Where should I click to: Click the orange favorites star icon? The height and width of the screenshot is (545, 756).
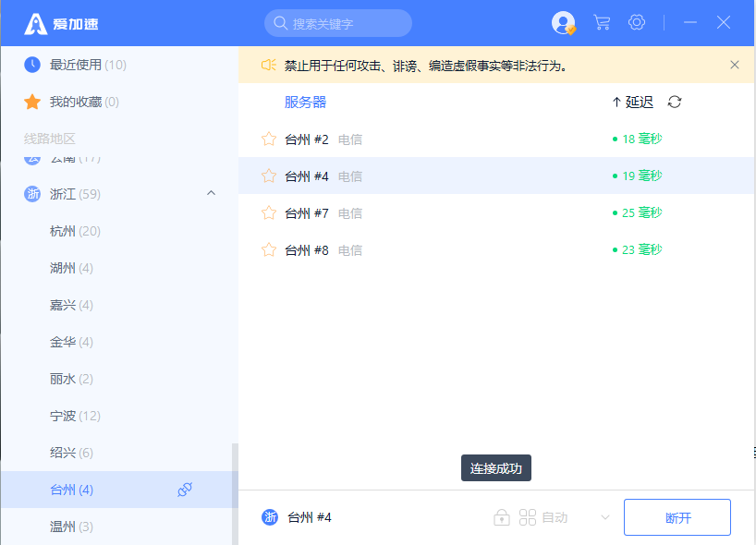point(32,102)
